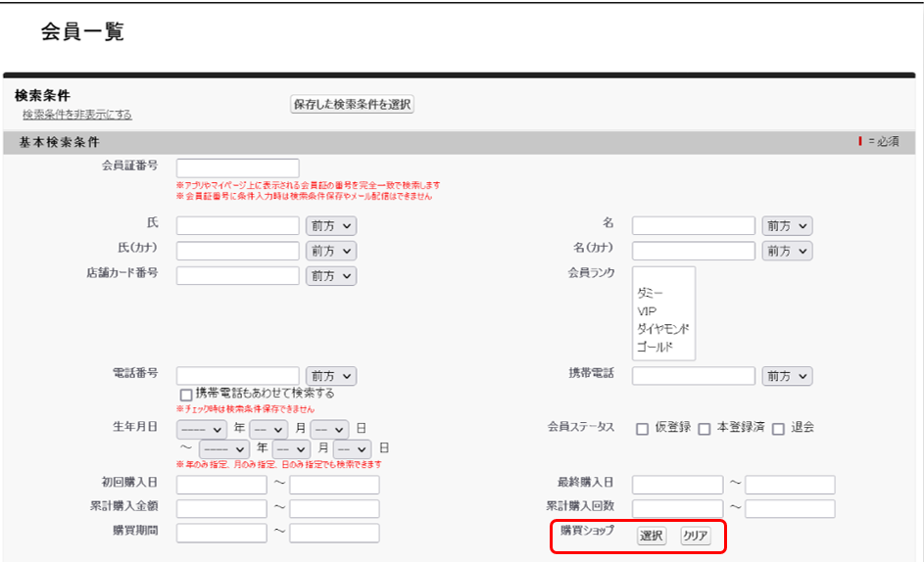The image size is (924, 562).
Task: Click the 会員証番号 input field
Action: 237,167
